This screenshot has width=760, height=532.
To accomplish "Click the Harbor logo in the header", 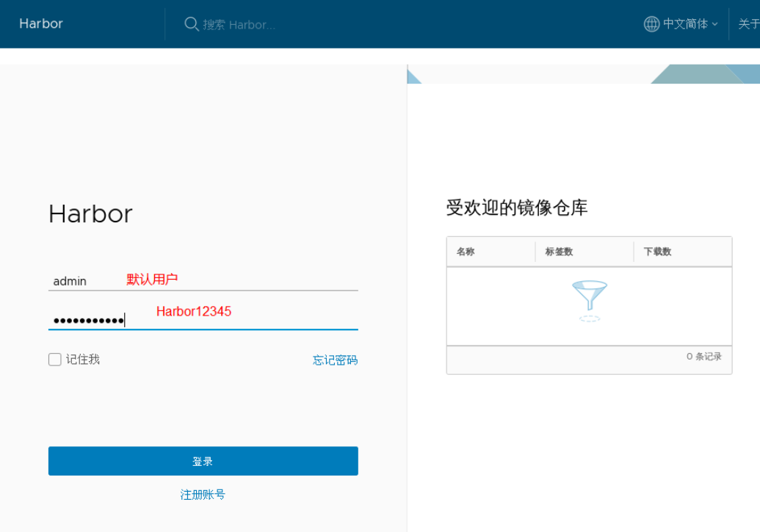I will pyautogui.click(x=41, y=23).
